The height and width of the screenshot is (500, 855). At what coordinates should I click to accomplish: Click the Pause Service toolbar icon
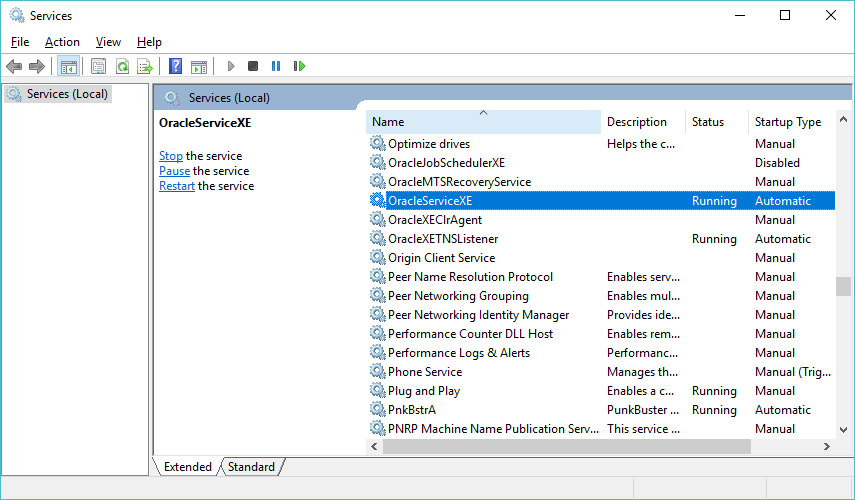tap(276, 67)
